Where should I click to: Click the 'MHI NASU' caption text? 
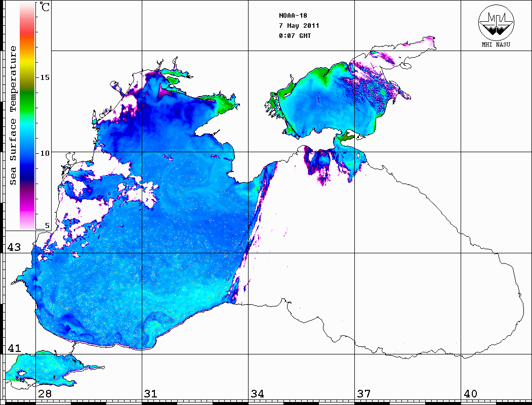[x=496, y=44]
